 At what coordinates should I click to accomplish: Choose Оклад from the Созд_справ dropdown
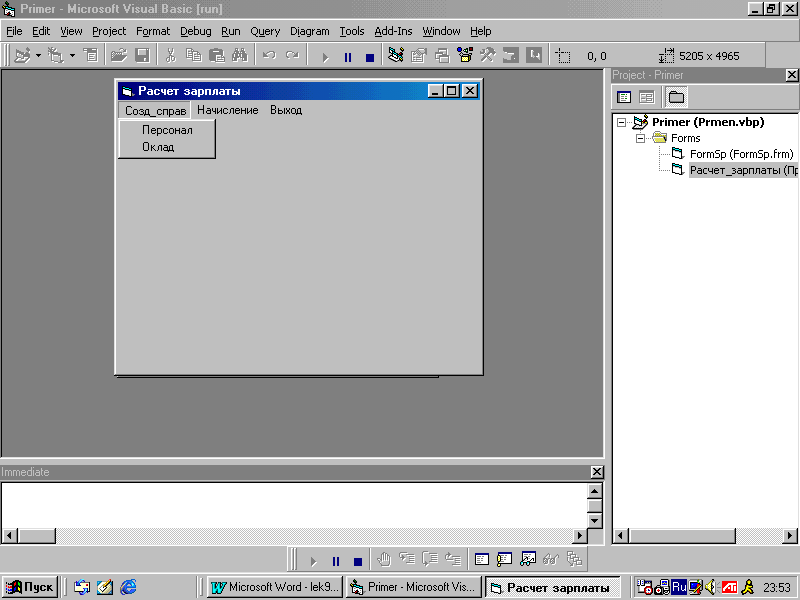coord(167,147)
